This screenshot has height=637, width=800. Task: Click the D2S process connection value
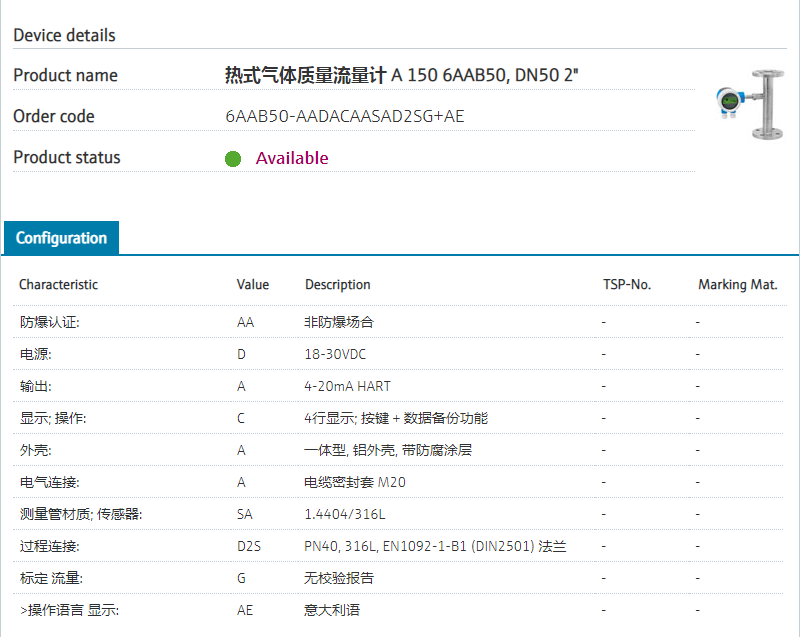click(248, 546)
